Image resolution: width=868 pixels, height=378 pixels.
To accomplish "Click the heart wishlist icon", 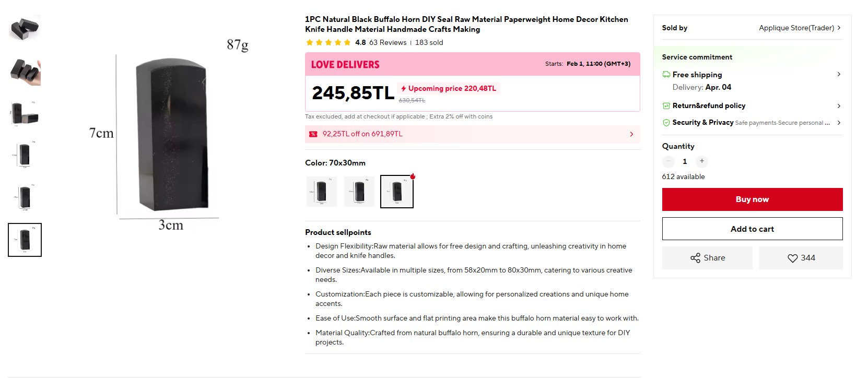I will coord(792,258).
